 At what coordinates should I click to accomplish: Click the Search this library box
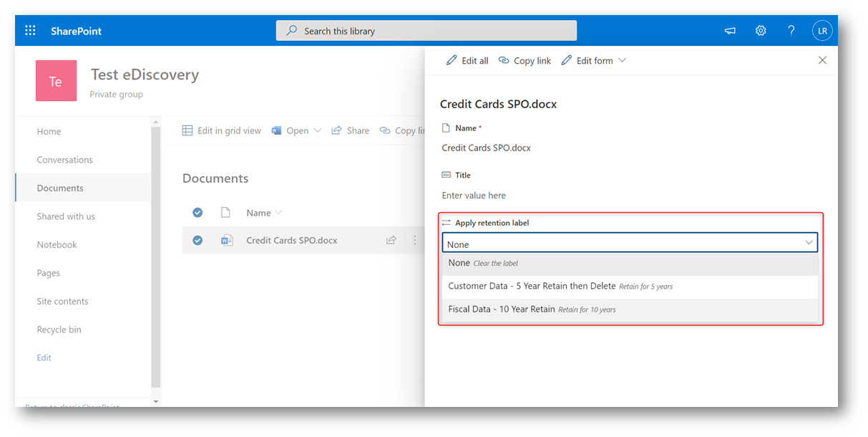426,31
